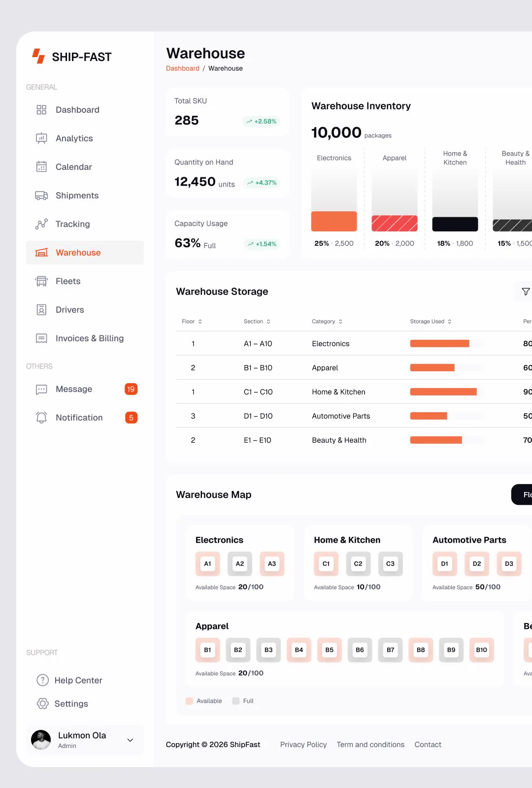Click the +2.58% Total SKU trend badge
Viewport: 532px width, 788px height.
[261, 121]
